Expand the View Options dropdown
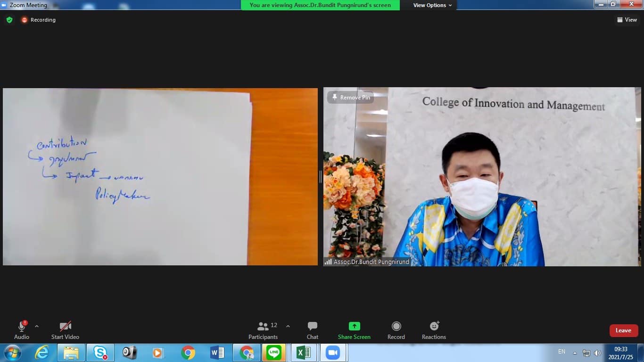Viewport: 644px width, 362px height. click(x=432, y=5)
